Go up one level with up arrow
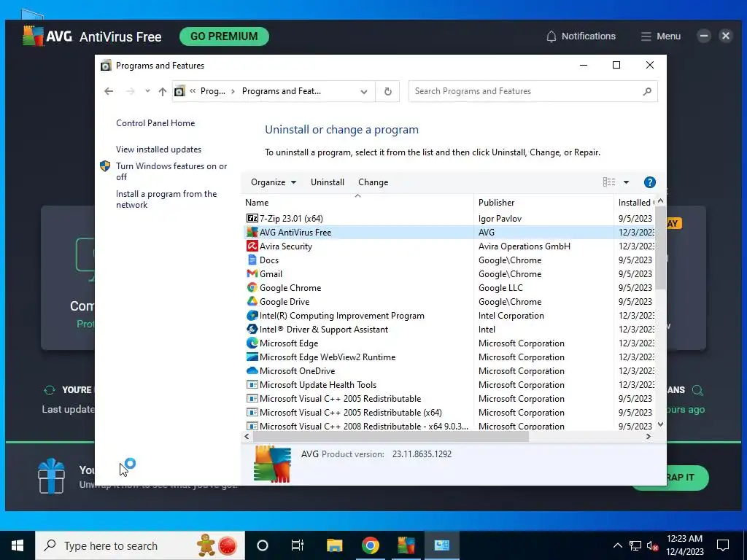Screen dimensions: 747x560 pyautogui.click(x=163, y=91)
